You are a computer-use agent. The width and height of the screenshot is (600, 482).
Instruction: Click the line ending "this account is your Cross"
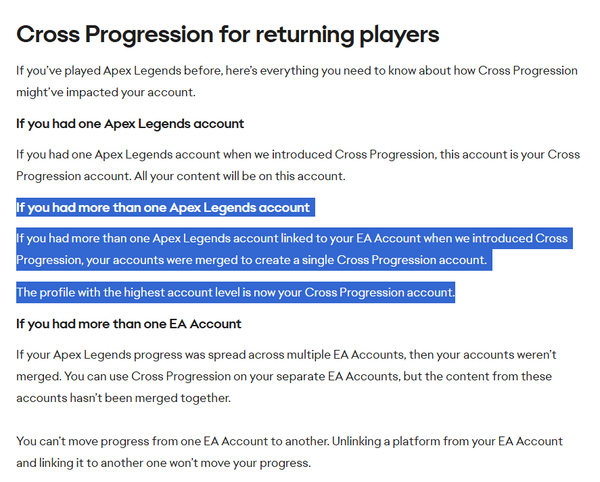click(297, 155)
